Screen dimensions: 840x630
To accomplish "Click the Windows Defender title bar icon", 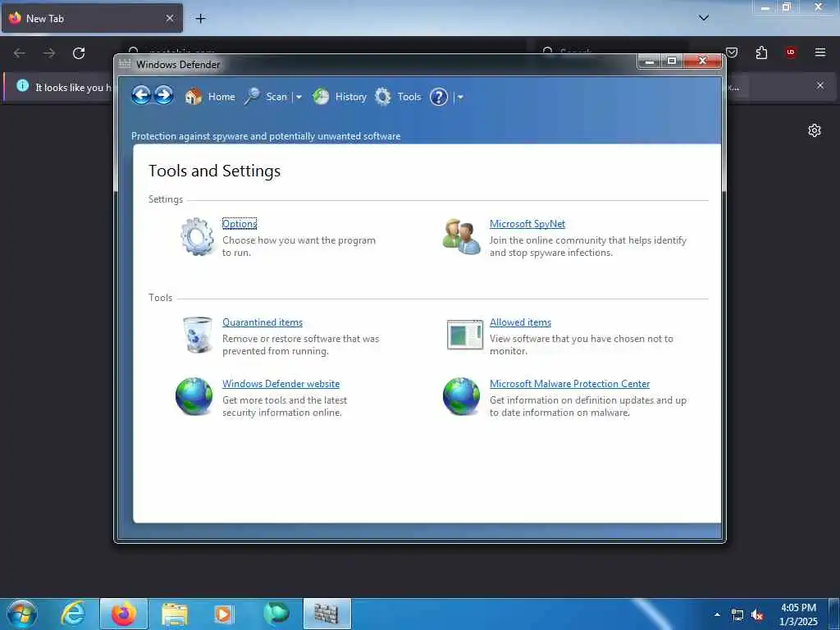I will [x=125, y=64].
